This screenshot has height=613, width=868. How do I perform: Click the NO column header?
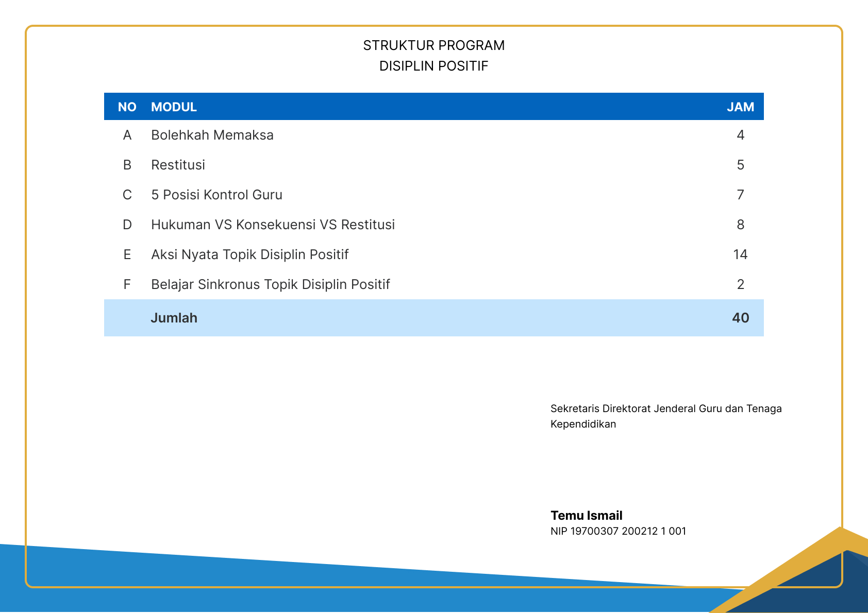coord(127,107)
